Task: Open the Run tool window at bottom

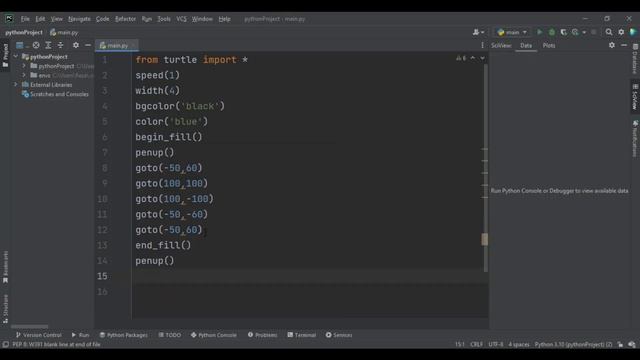Action: click(80, 335)
